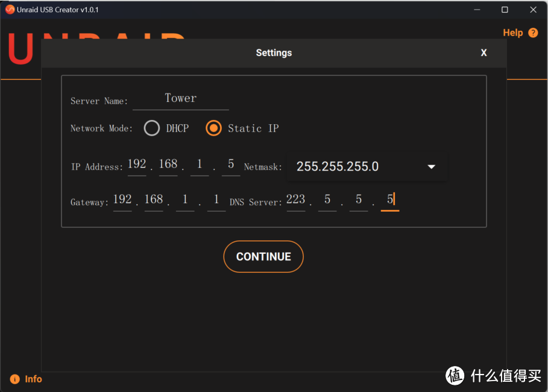Click the Help question mark icon

(533, 33)
